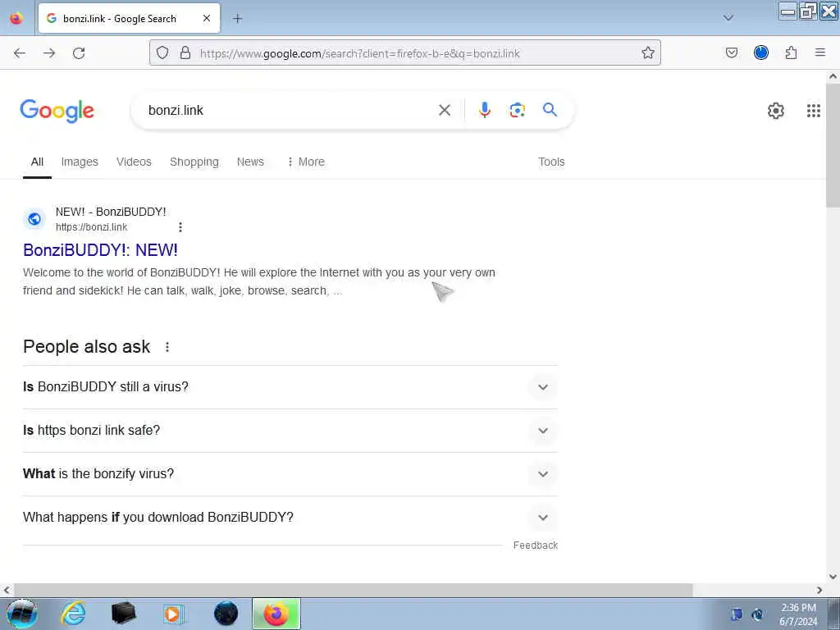Open the Firefox View pinned icon
This screenshot has height=630, width=840.
pos(16,18)
